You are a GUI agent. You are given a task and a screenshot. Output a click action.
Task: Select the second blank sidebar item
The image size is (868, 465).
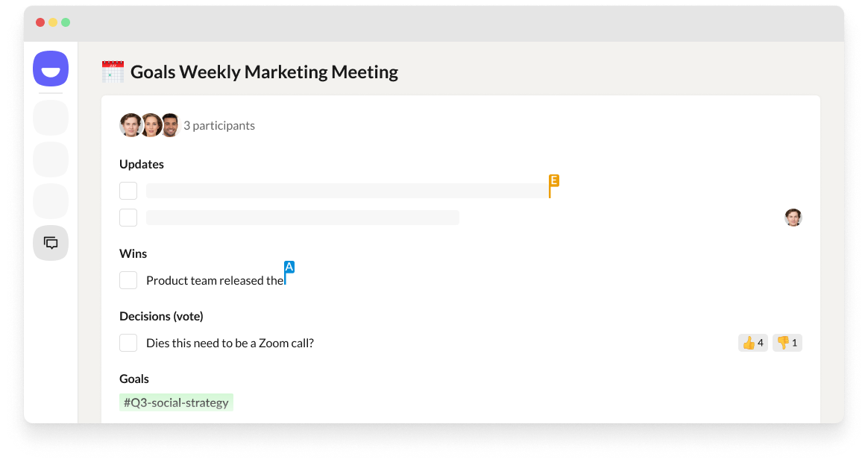pyautogui.click(x=51, y=159)
